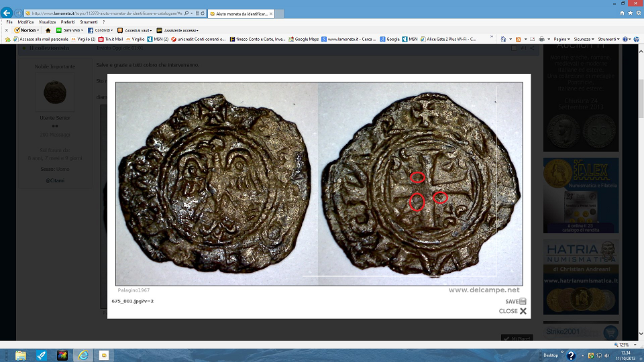Image resolution: width=644 pixels, height=362 pixels.
Task: Open the Pagina dropdown
Action: coord(561,40)
